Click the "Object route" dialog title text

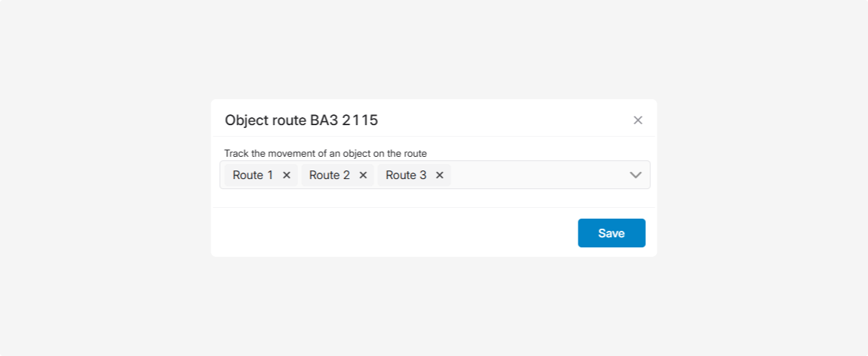click(266, 120)
